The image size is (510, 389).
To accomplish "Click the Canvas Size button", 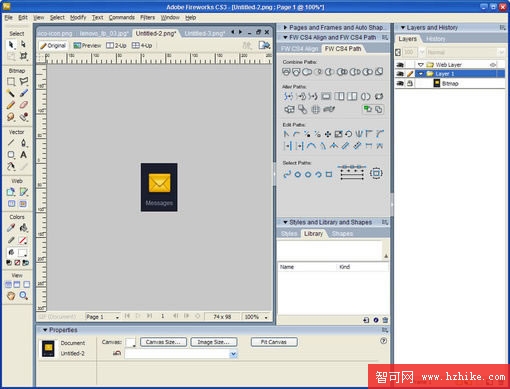I will [x=163, y=342].
